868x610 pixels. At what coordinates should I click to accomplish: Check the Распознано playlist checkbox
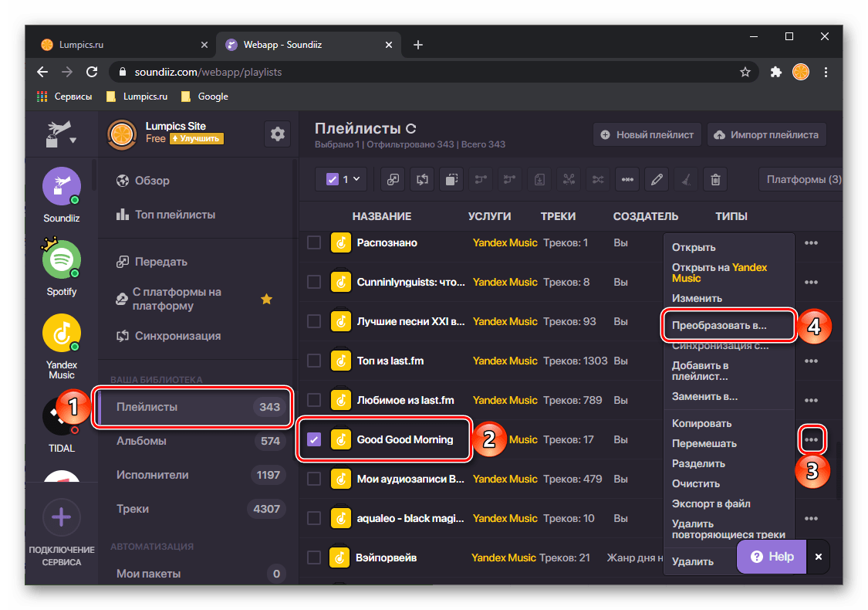(314, 242)
